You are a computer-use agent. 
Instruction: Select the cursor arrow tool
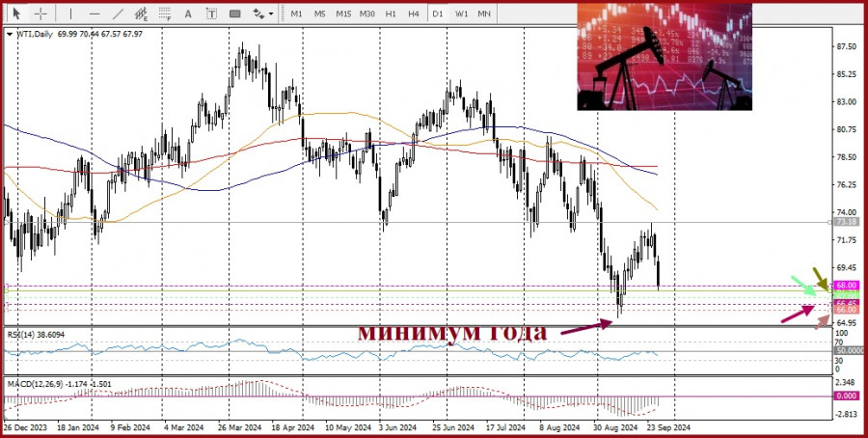pyautogui.click(x=17, y=14)
